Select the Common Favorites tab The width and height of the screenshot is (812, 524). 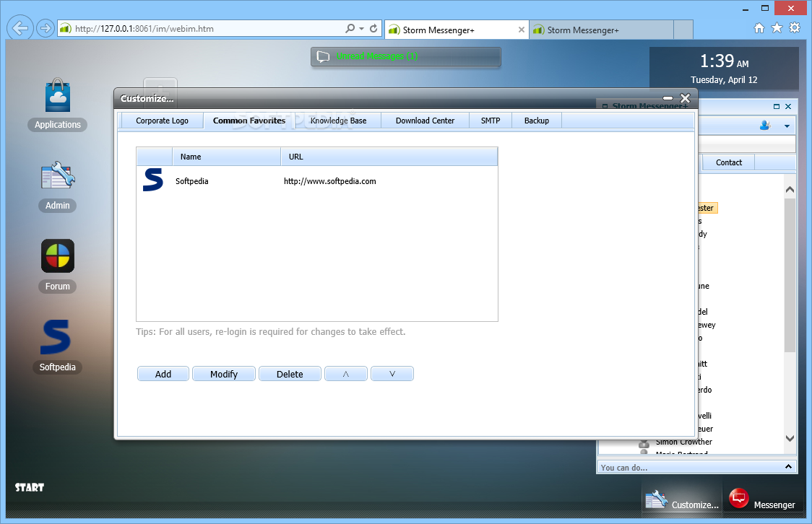pyautogui.click(x=249, y=121)
